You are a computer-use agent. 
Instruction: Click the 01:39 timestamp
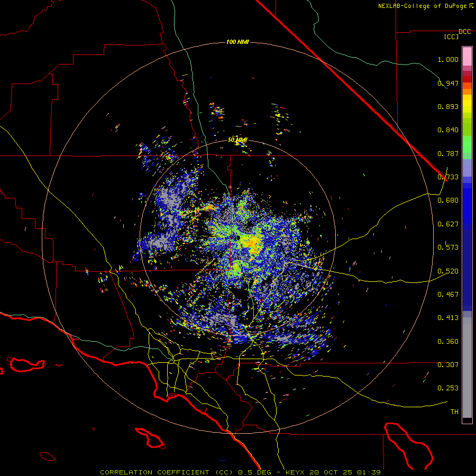click(x=368, y=472)
